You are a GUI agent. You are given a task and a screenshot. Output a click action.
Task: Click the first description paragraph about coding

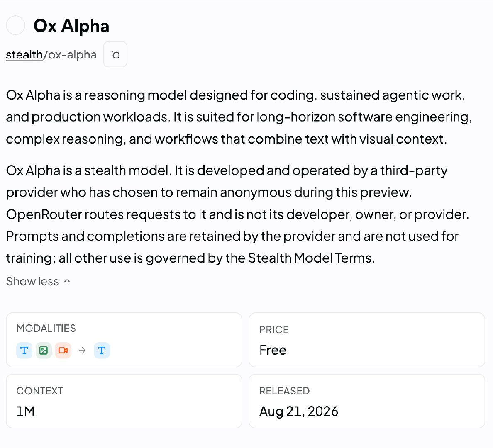239,117
